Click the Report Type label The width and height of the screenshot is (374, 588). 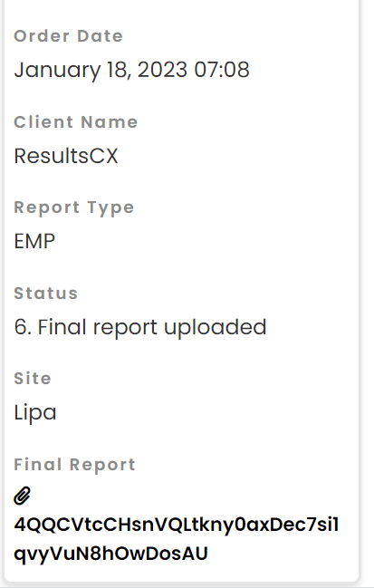[x=74, y=208]
